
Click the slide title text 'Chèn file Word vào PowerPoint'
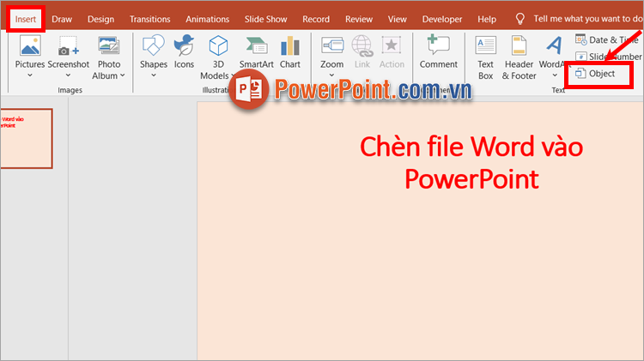471,163
